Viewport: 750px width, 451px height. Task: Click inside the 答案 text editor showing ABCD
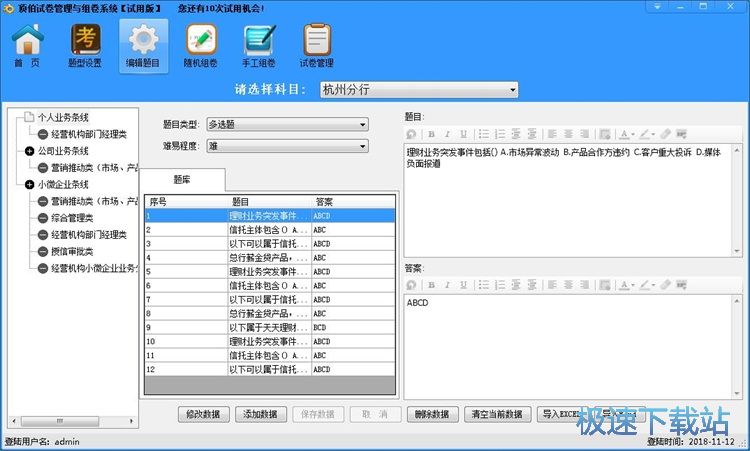568,347
